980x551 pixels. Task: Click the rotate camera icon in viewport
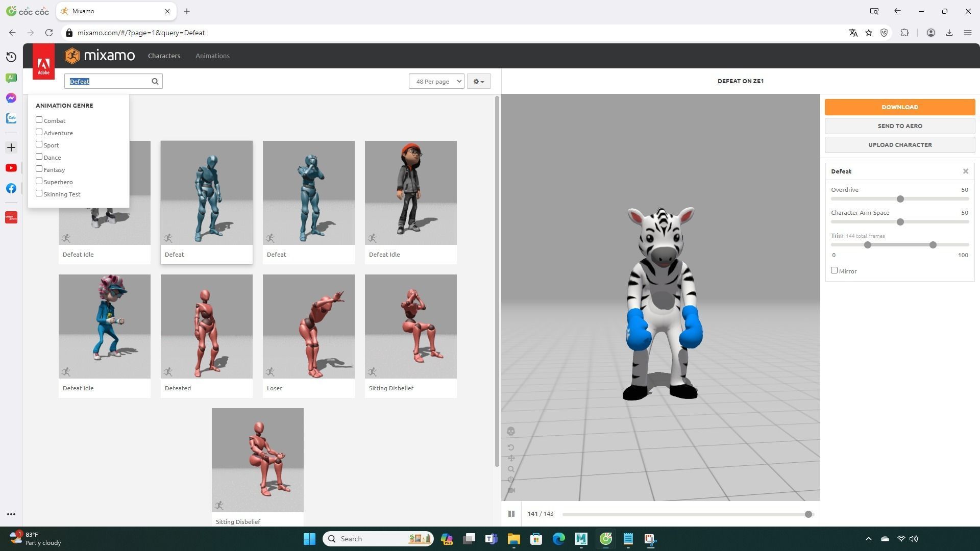tap(511, 447)
